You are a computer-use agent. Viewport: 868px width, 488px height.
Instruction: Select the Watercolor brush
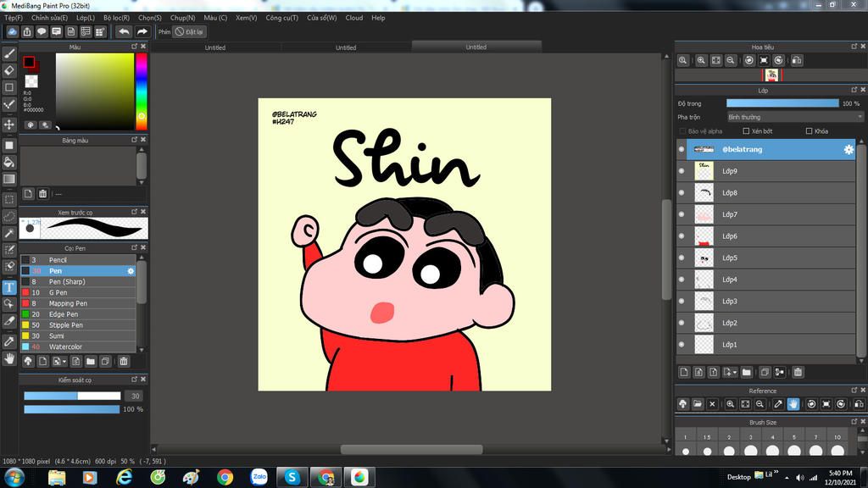pos(78,347)
